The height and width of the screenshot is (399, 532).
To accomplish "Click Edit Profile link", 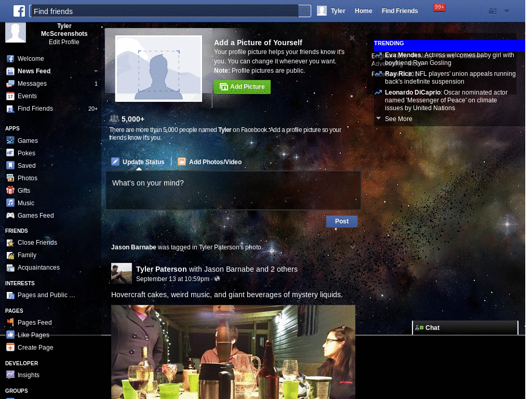I will coord(64,42).
